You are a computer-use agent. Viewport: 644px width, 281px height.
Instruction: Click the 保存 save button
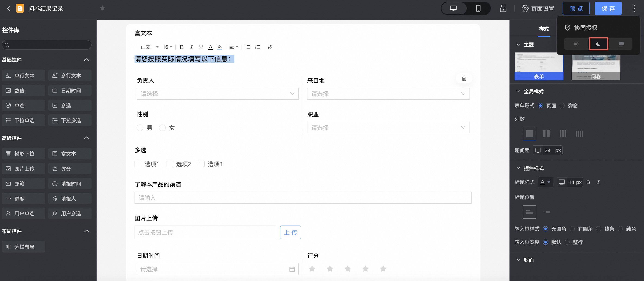[x=608, y=9]
